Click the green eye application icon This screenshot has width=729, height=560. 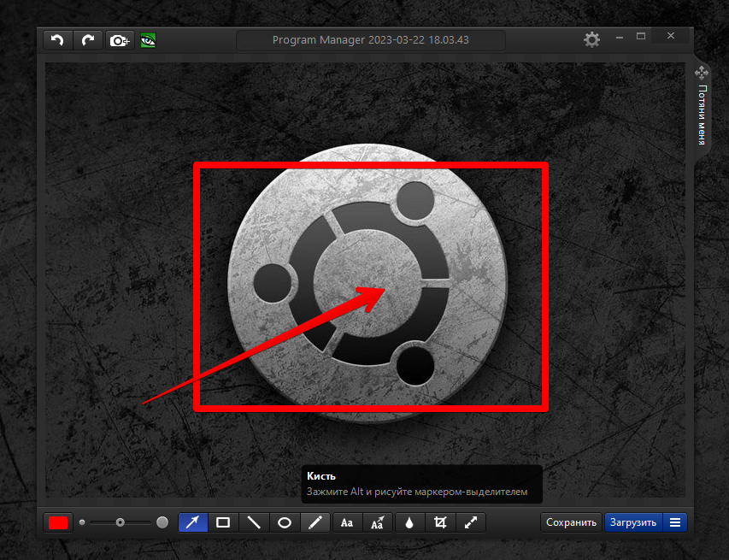(149, 40)
